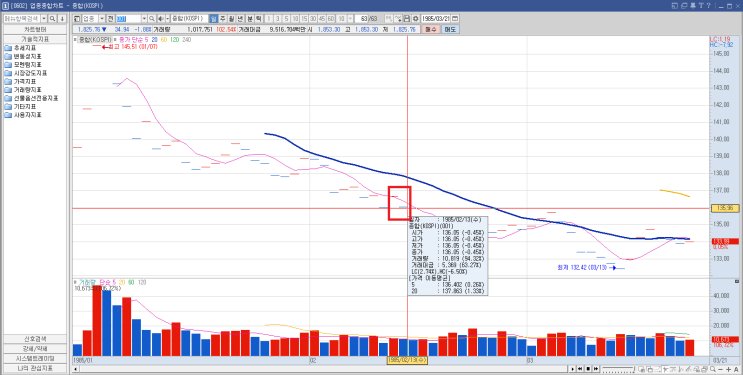Click the fast-forward playback button
Viewport: 743px width, 375px height.
[x=596, y=369]
